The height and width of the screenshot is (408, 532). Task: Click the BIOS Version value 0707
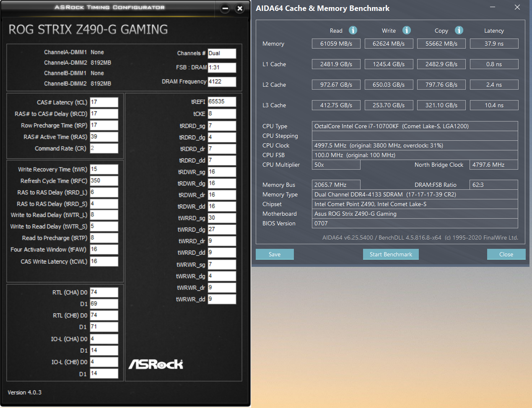pyautogui.click(x=415, y=223)
